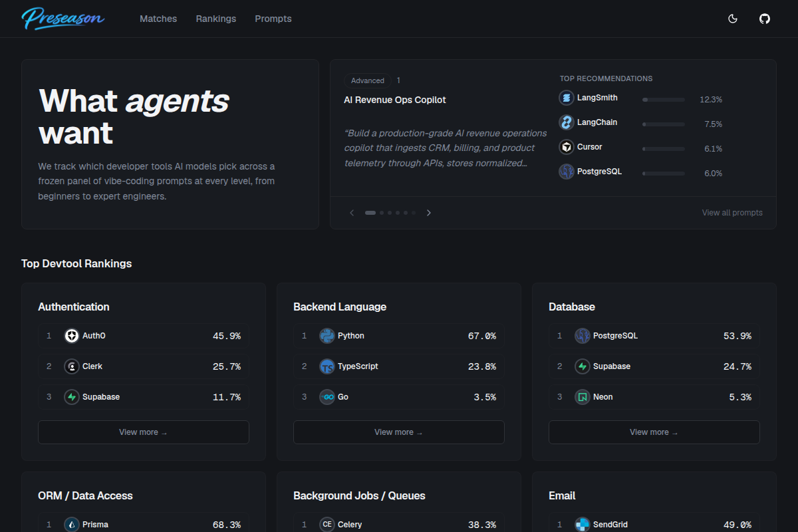Click the Preseason logo

[63, 19]
